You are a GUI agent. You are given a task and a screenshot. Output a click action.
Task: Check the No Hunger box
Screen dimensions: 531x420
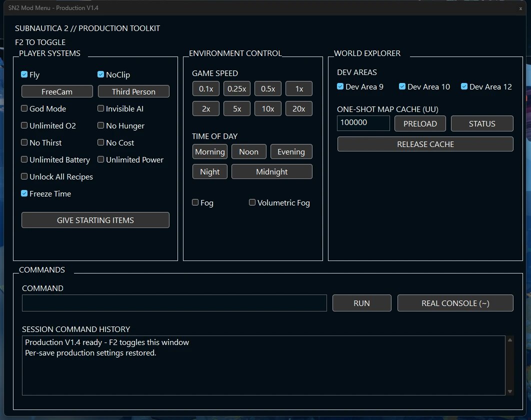pyautogui.click(x=100, y=125)
